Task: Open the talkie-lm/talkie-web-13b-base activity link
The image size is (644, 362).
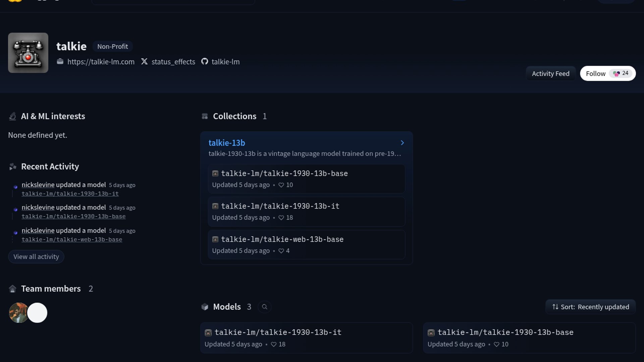Action: (72, 240)
